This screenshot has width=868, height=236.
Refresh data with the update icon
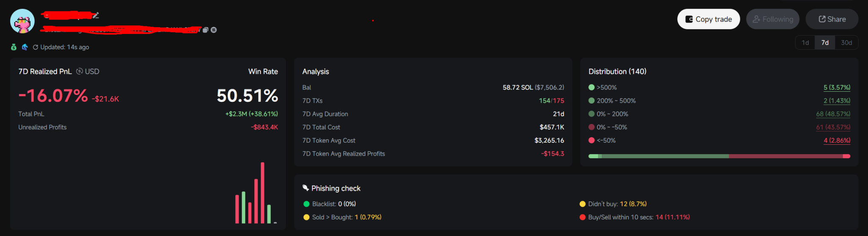pyautogui.click(x=36, y=47)
